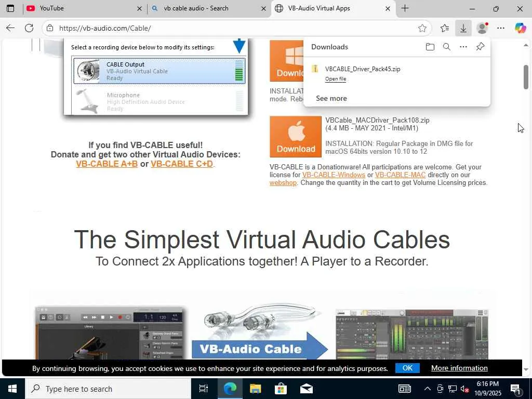532x399 pixels.
Task: Open a new browser tab
Action: 405,8
